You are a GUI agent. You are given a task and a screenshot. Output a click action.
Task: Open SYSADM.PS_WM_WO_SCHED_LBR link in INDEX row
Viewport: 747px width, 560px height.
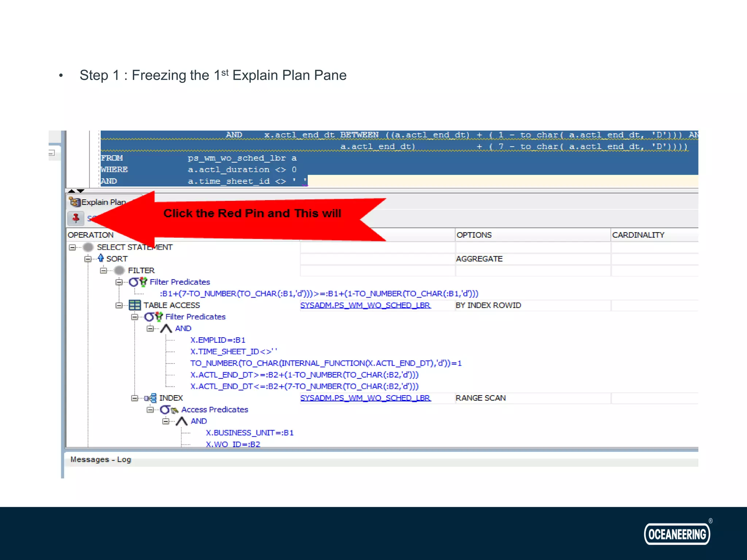pos(365,398)
